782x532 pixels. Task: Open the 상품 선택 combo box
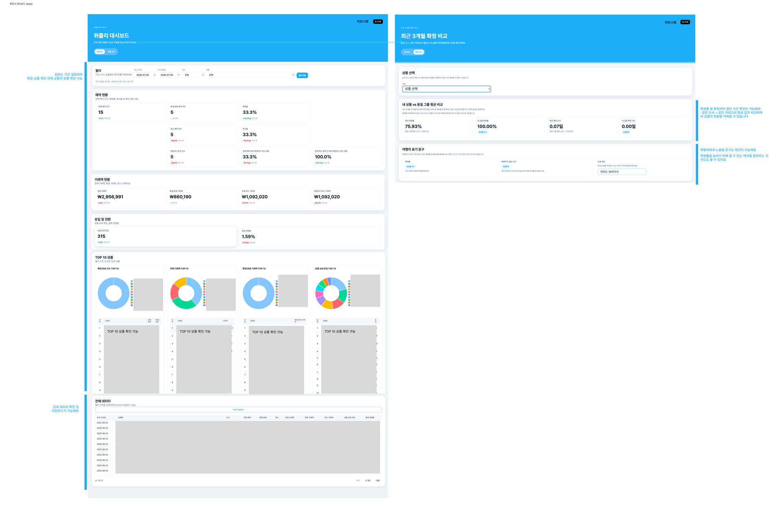446,89
